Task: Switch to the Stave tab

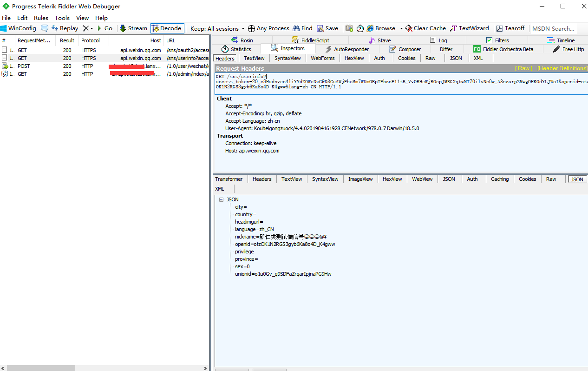Action: tap(379, 40)
